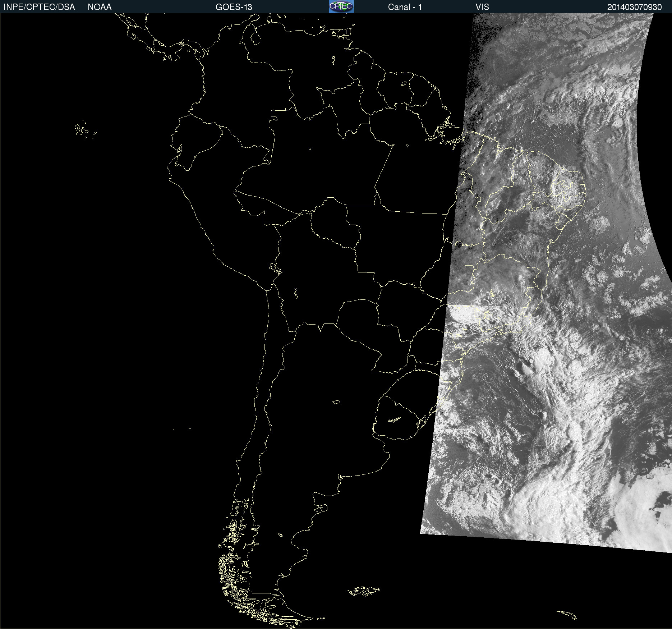This screenshot has height=629, width=672.
Task: Click the VIS channel label
Action: [x=482, y=7]
